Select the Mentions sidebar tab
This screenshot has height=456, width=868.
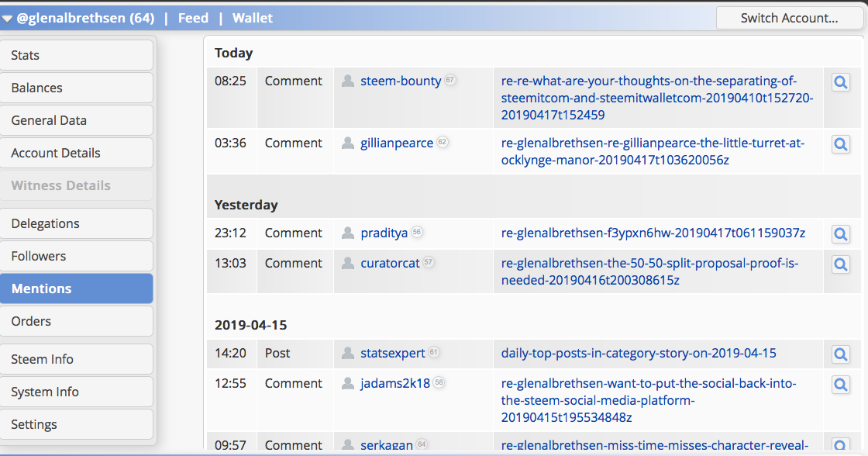pos(77,288)
